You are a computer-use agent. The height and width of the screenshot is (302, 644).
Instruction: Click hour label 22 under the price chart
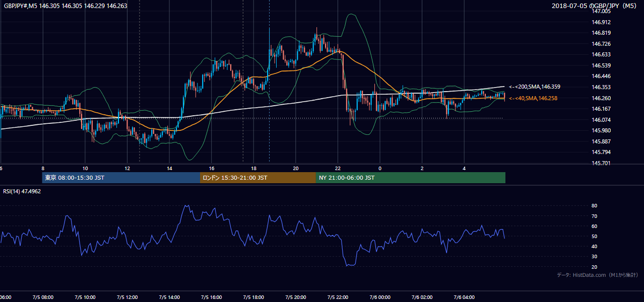[338, 168]
